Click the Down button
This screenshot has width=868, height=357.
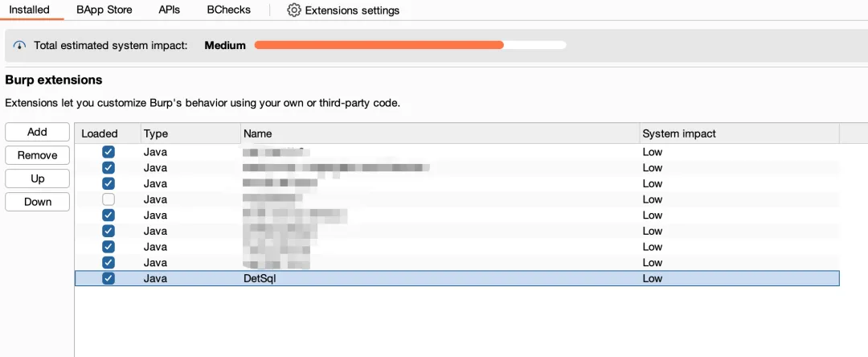(37, 202)
